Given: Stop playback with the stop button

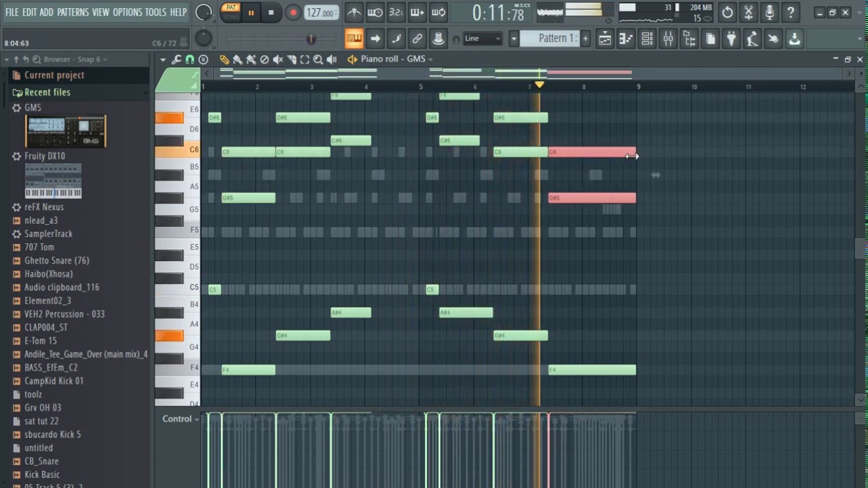Looking at the screenshot, I should click(x=271, y=13).
